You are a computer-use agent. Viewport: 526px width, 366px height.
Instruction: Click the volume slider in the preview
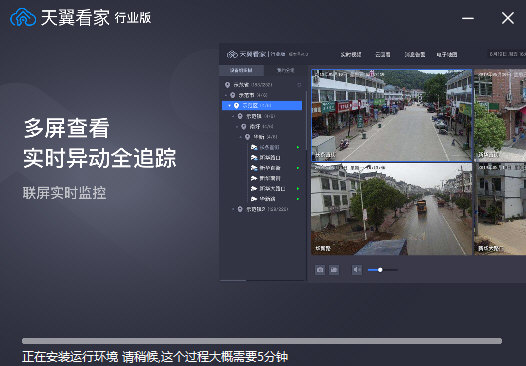click(383, 270)
